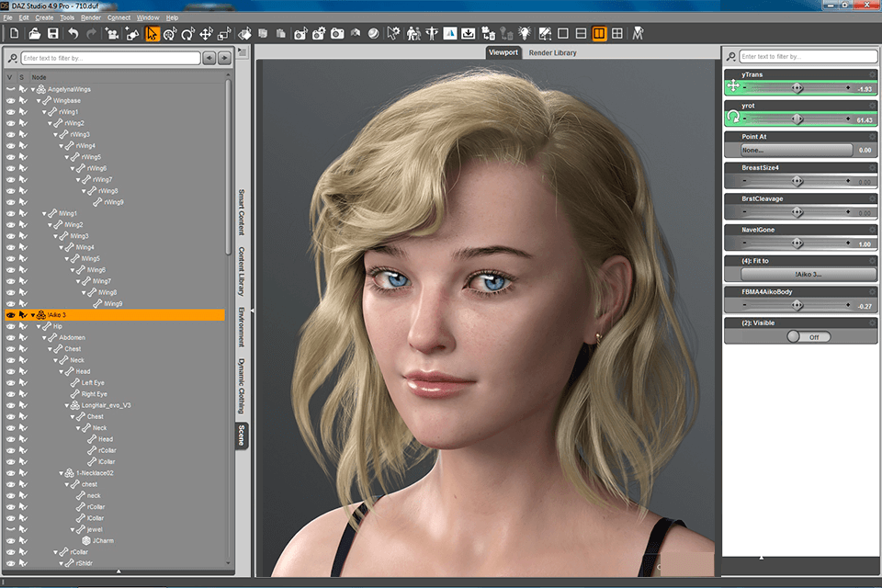882x588 pixels.
Task: Collapse the AngelynaWings tree node
Action: pyautogui.click(x=32, y=89)
